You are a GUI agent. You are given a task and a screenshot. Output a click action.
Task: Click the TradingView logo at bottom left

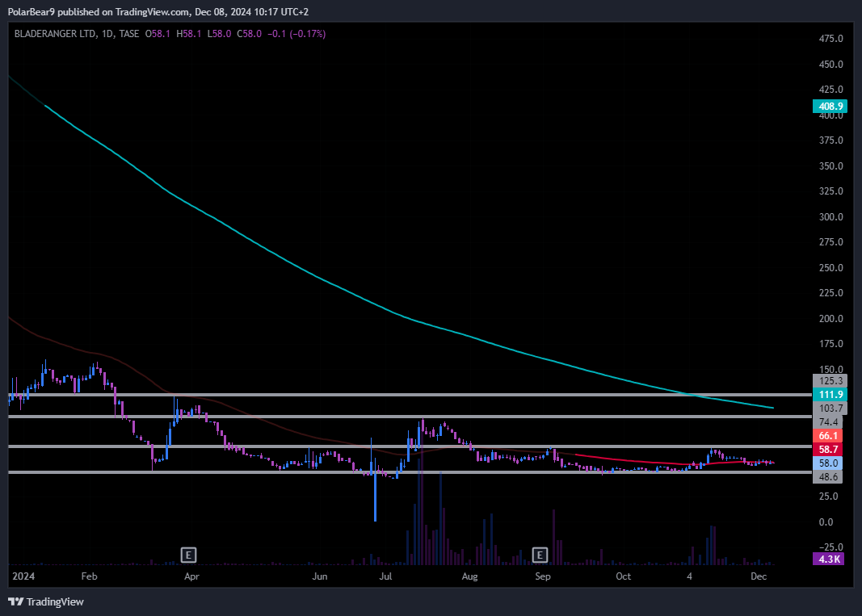pyautogui.click(x=46, y=601)
